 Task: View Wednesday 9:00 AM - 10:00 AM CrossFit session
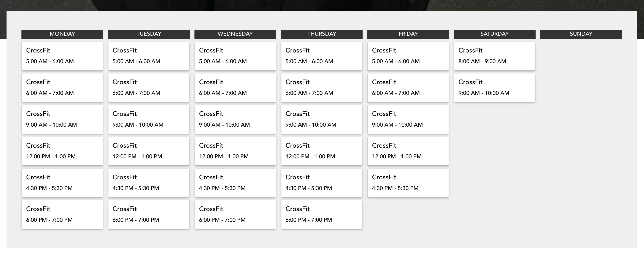pyautogui.click(x=235, y=119)
